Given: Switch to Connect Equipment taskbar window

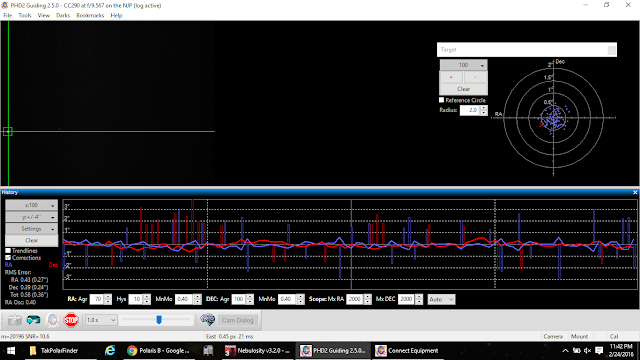Looking at the screenshot, I should (407, 351).
